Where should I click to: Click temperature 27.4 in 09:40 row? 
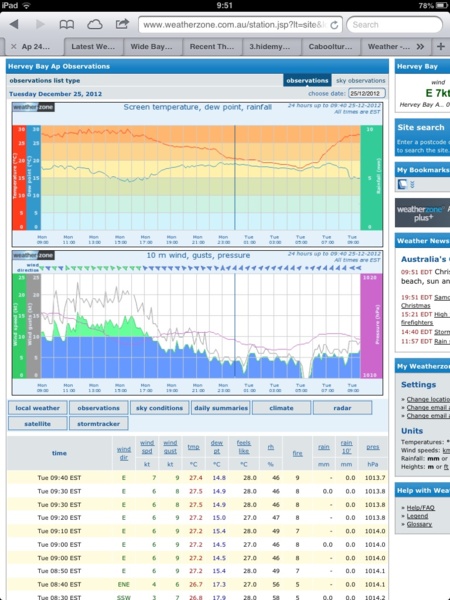click(x=196, y=478)
